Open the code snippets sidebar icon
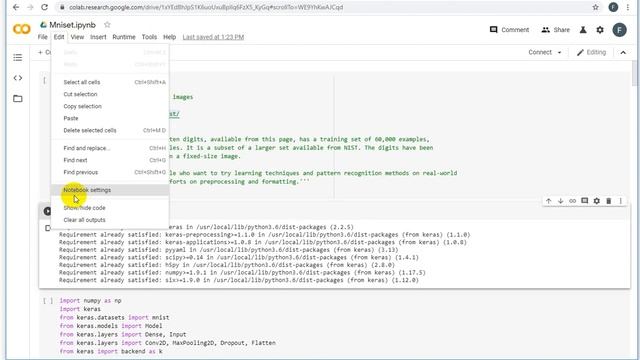 [x=18, y=78]
